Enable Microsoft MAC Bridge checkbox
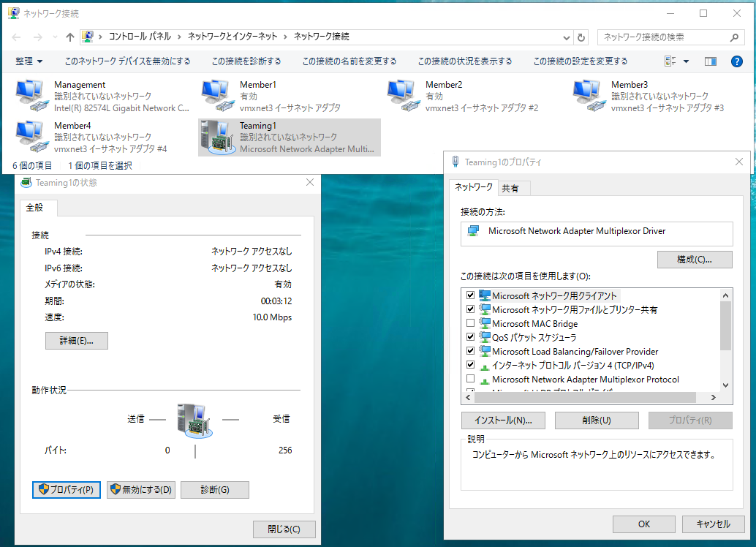 pyautogui.click(x=471, y=323)
